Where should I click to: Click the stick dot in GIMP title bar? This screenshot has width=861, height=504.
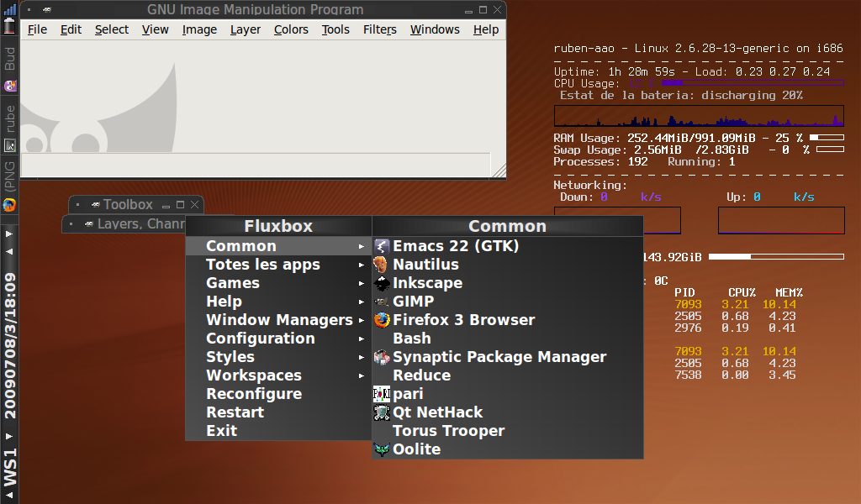[29, 10]
